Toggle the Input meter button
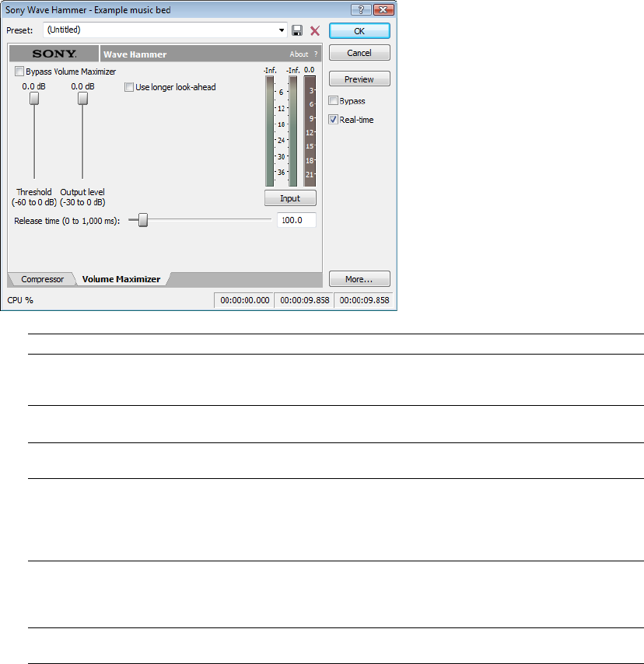This screenshot has width=644, height=664. (x=290, y=198)
